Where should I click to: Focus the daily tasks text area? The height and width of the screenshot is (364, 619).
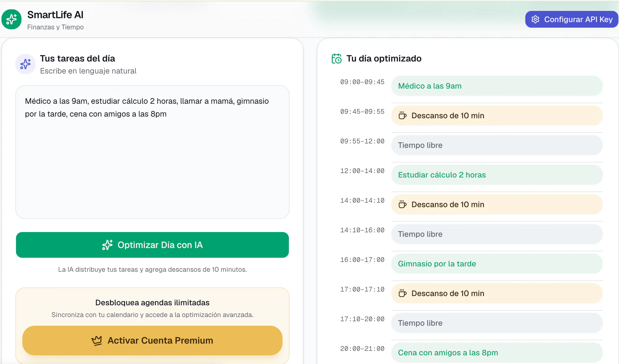tap(152, 152)
